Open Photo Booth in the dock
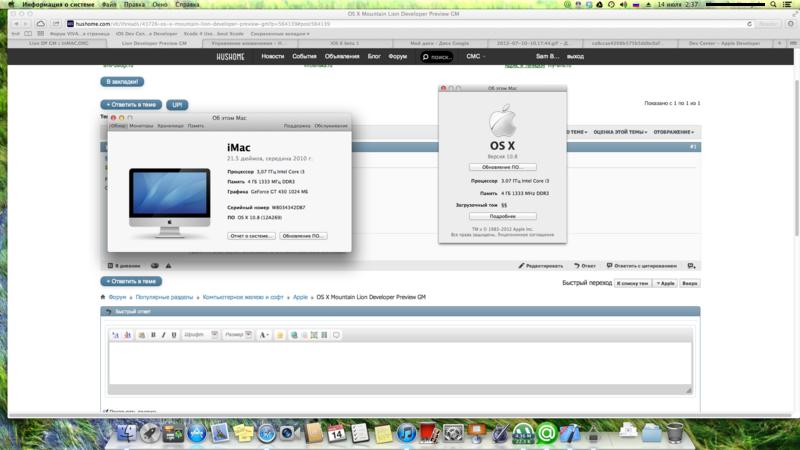The width and height of the screenshot is (800, 450). 429,433
